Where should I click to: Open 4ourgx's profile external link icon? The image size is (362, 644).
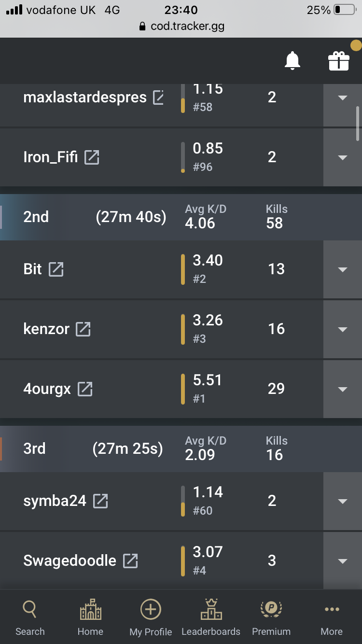coord(85,389)
